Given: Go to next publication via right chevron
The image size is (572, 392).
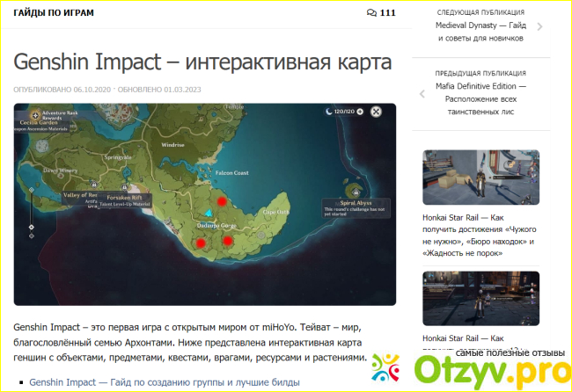Looking at the screenshot, I should 539,25.
